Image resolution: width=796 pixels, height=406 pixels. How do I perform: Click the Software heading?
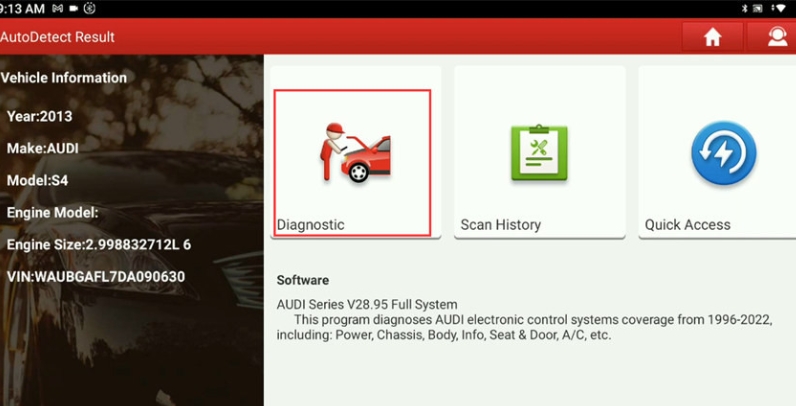[303, 280]
